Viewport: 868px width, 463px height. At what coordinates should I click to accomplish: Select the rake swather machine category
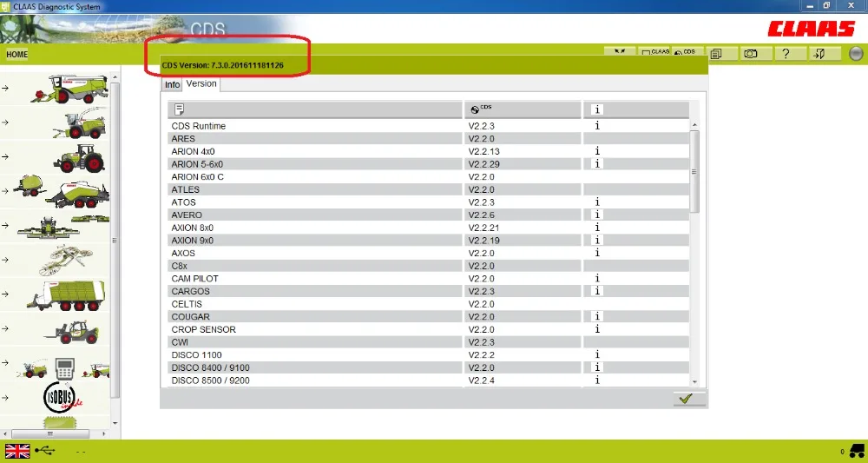point(67,261)
